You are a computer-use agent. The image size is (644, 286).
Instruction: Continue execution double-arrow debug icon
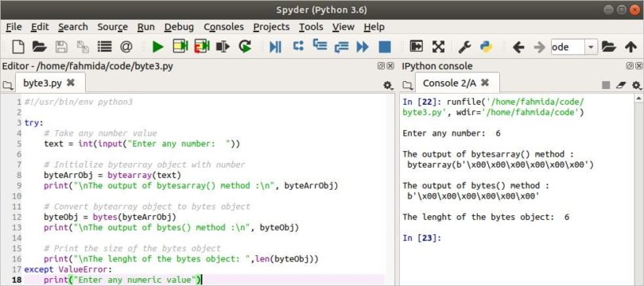pyautogui.click(x=363, y=47)
